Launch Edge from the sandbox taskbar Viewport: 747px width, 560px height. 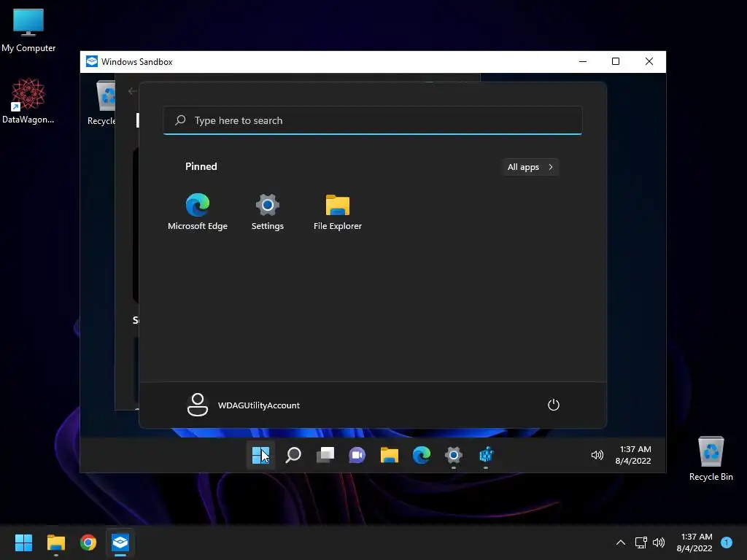(x=421, y=455)
